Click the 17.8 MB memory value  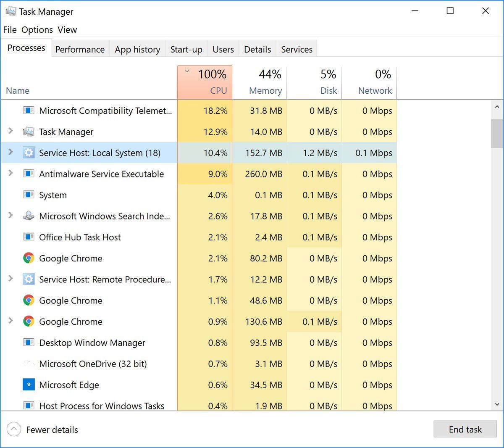click(x=266, y=216)
